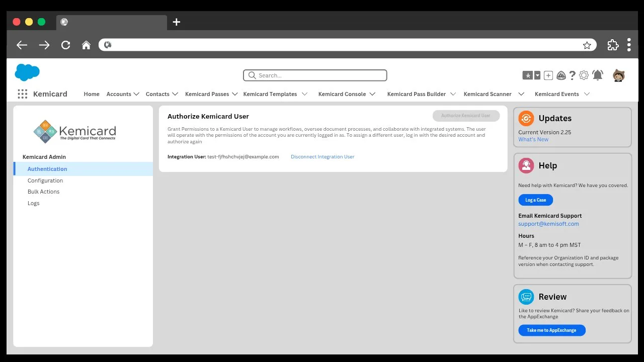
Task: Open the user profile avatar
Action: [618, 75]
